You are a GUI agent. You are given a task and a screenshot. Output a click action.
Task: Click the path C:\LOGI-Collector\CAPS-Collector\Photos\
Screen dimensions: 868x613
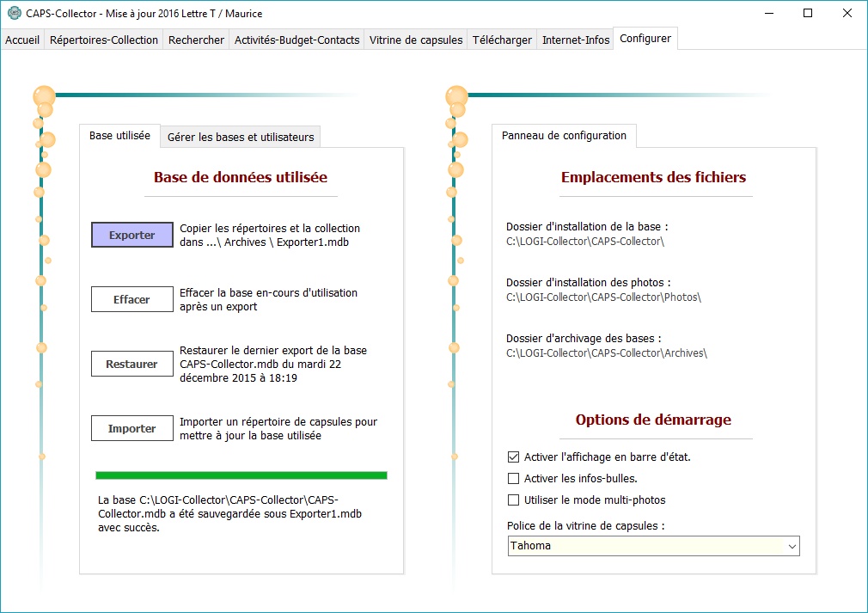pyautogui.click(x=603, y=297)
